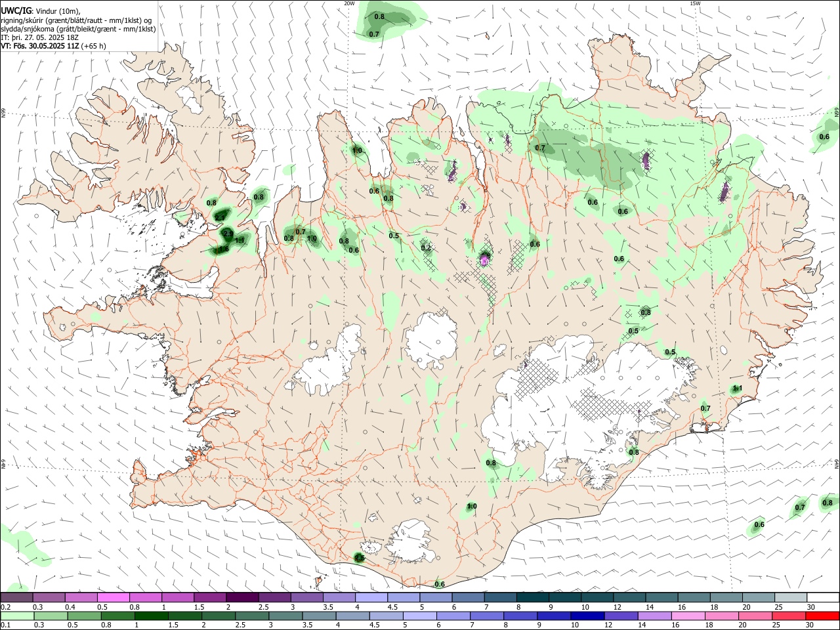Click the 'UWC/IG: Vindur (10m),' title line
Viewport: 840px width, 630px height.
click(x=41, y=11)
